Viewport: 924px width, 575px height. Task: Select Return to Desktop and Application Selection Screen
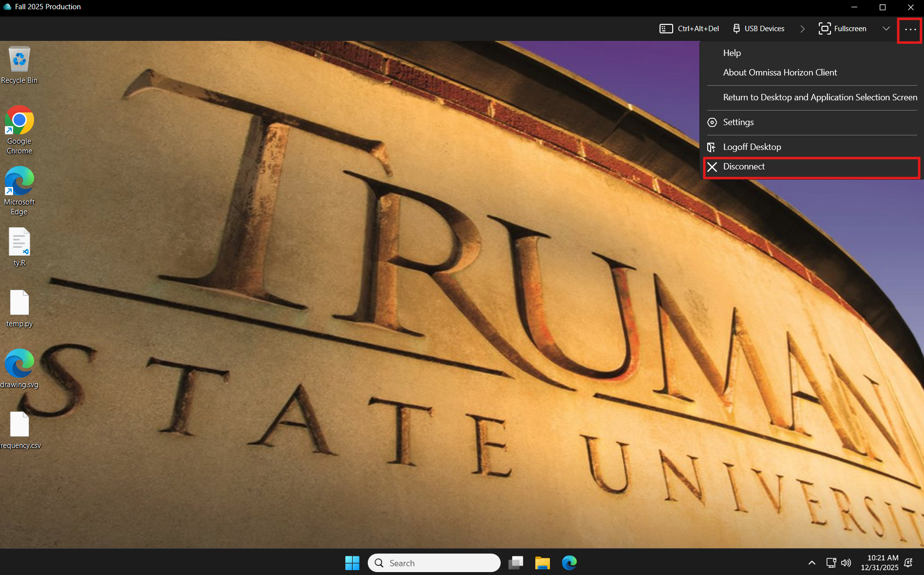(820, 97)
